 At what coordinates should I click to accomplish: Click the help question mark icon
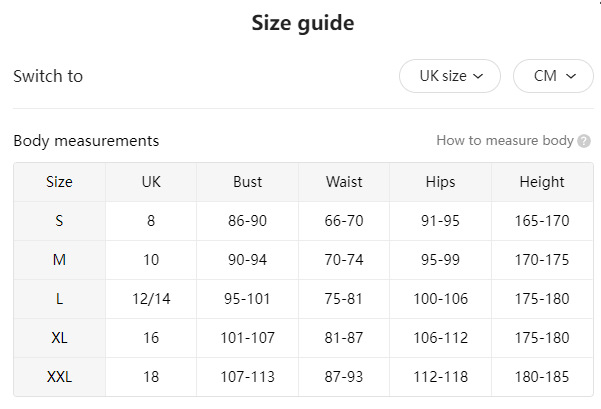[584, 141]
